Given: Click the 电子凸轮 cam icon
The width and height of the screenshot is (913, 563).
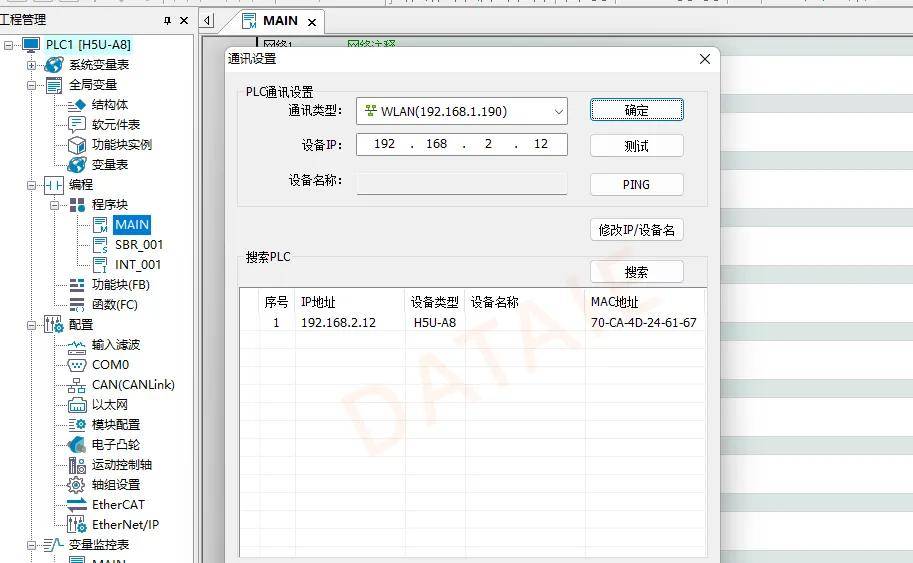Looking at the screenshot, I should [77, 445].
